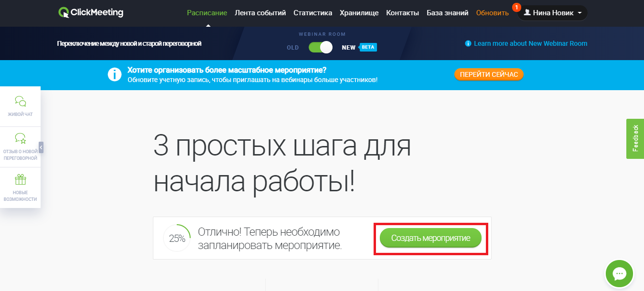Viewport: 644px width, 291px height.
Task: Open the Feedback side tab
Action: click(635, 138)
